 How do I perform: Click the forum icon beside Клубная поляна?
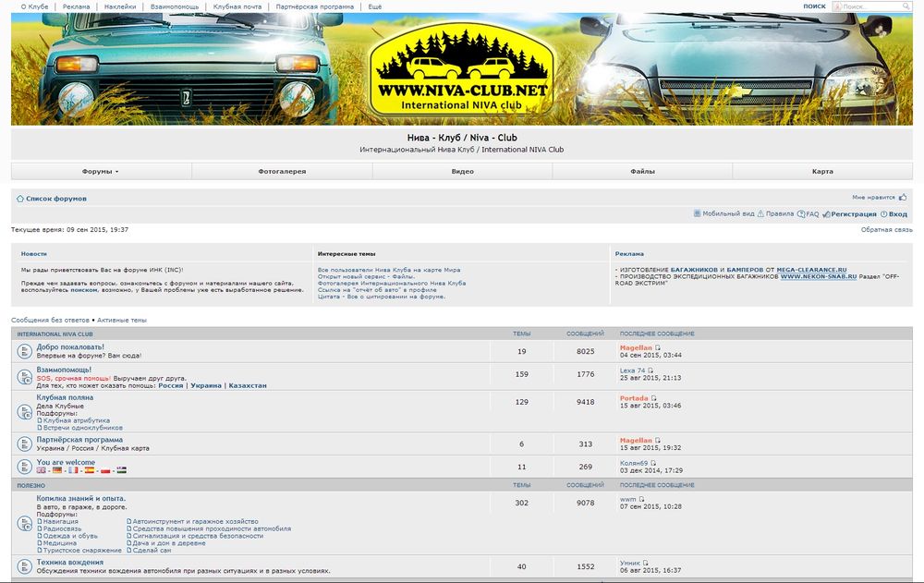coord(24,412)
